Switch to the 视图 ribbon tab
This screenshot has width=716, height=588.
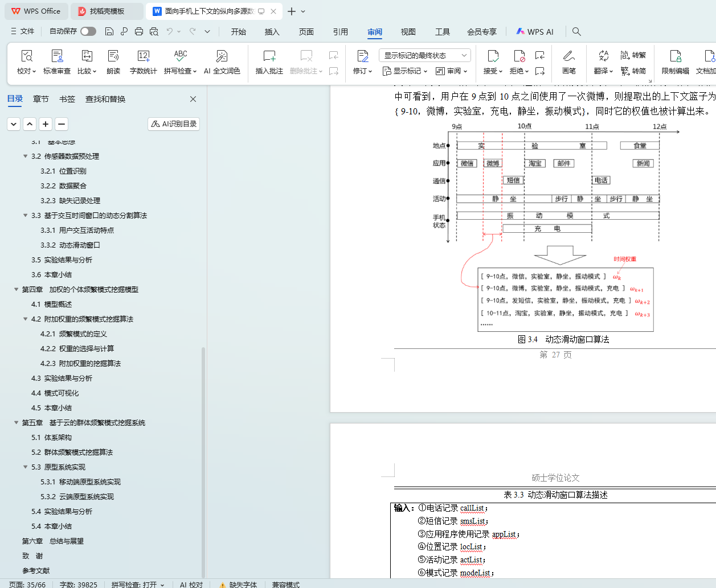(x=408, y=32)
